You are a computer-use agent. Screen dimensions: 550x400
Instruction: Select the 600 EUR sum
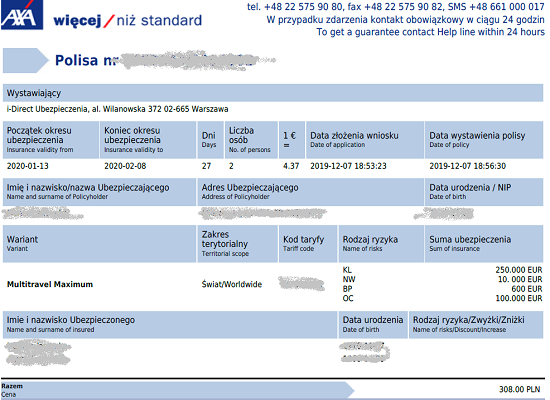pos(527,289)
